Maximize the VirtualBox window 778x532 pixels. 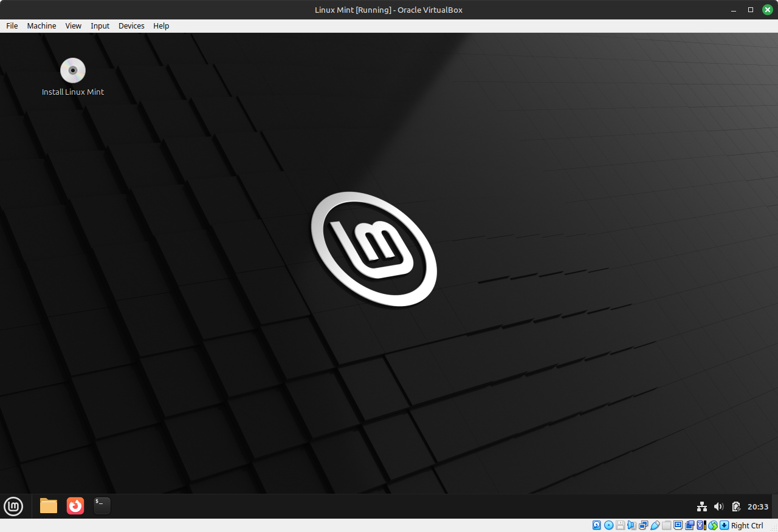point(751,10)
